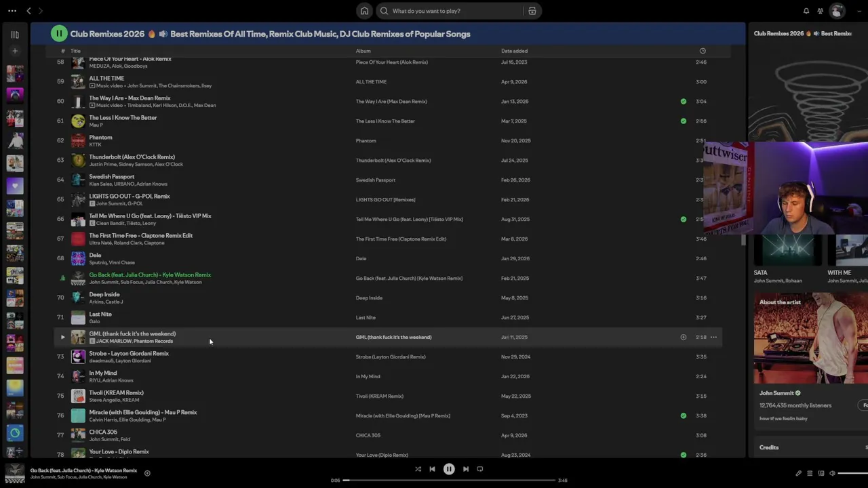The width and height of the screenshot is (868, 488).
Task: Sort by the Date added column header
Action: (514, 51)
